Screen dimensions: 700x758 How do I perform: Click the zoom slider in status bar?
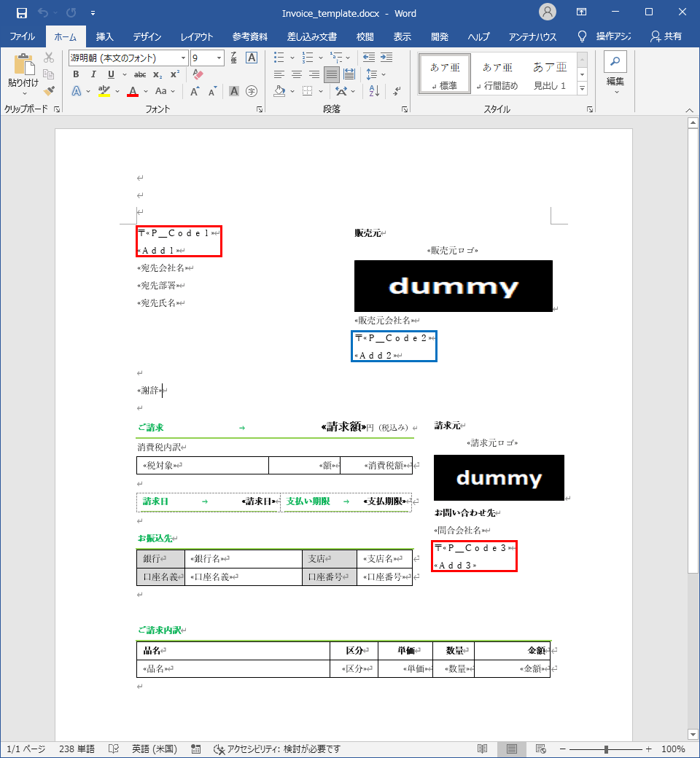(606, 749)
